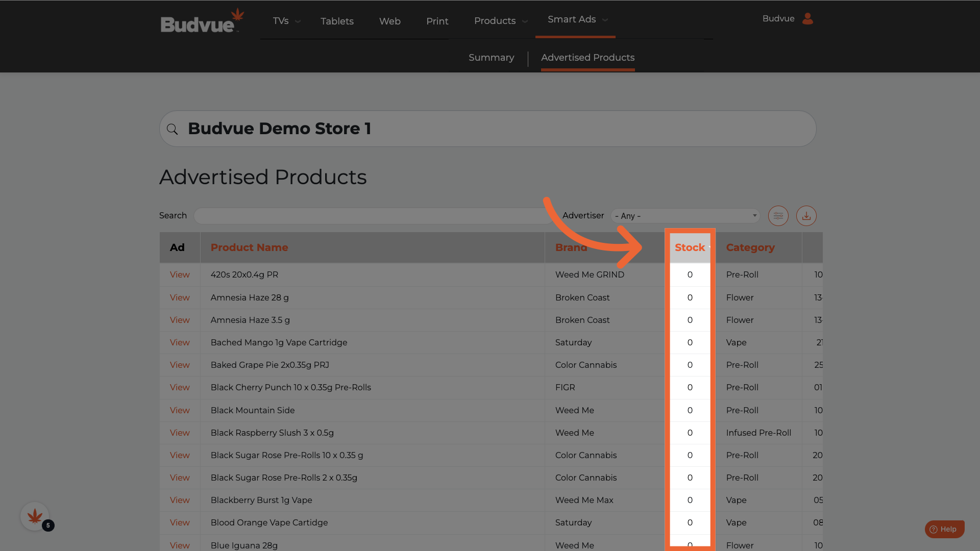Expand the TVs menu chevron
This screenshot has width=980, height=551.
pos(298,21)
